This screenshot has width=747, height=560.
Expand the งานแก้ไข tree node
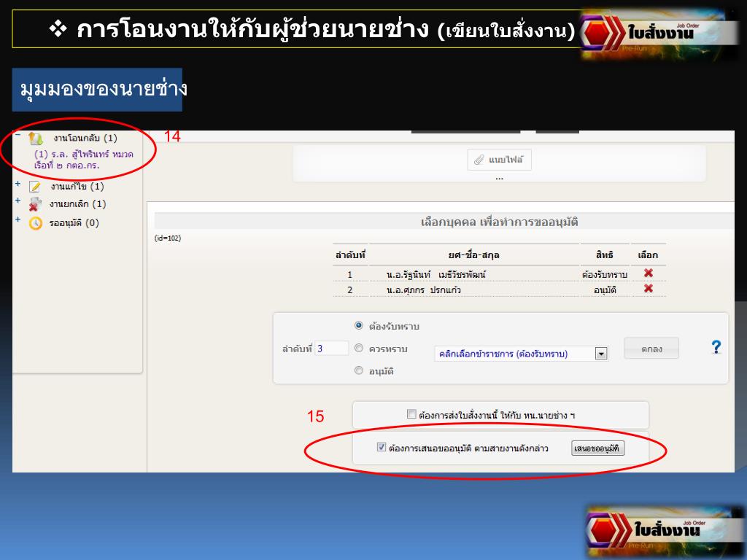(18, 183)
